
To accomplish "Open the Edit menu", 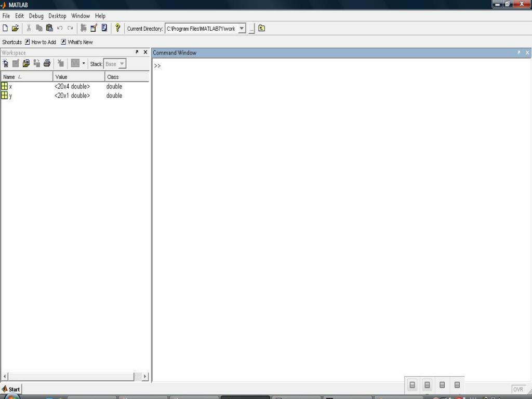I will click(19, 16).
